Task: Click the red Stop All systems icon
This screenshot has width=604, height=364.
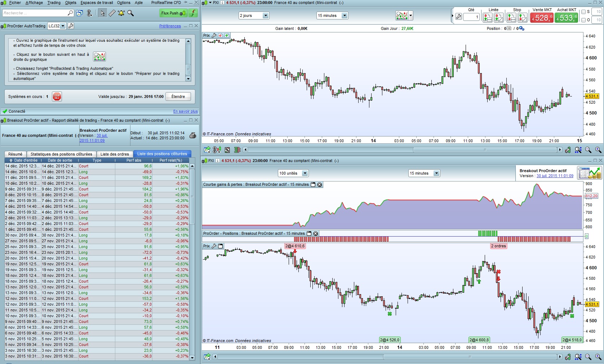Action: click(57, 96)
